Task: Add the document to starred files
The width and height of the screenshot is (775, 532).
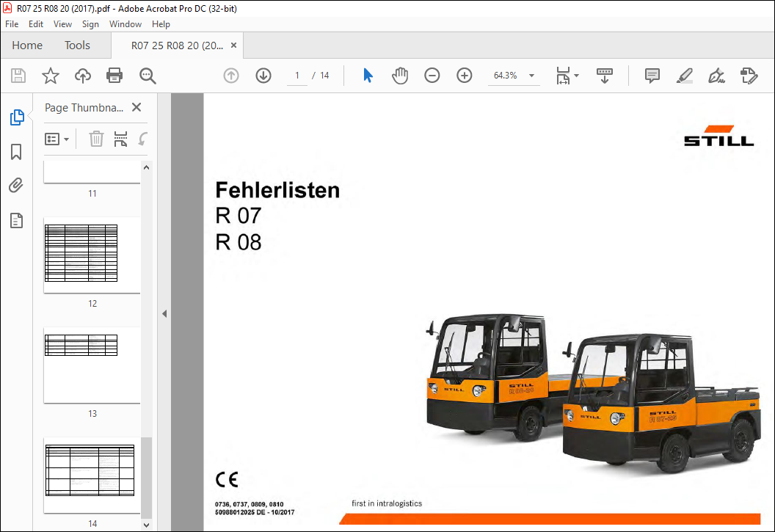Action: [x=51, y=76]
